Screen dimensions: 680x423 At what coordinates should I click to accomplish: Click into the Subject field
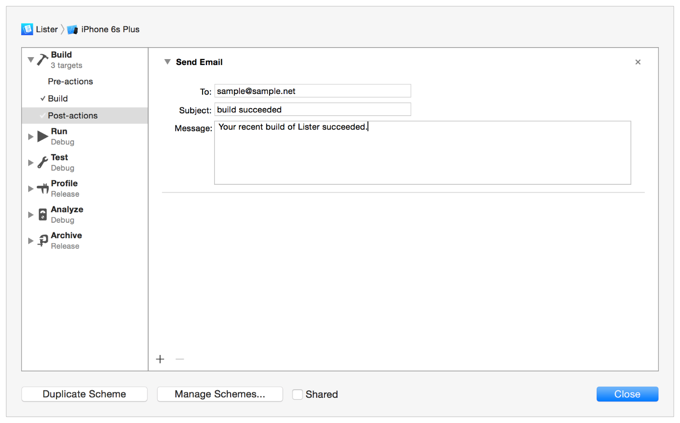click(x=312, y=110)
